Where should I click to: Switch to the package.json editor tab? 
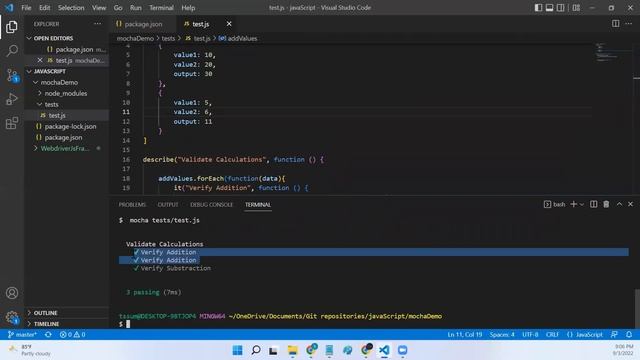143,24
